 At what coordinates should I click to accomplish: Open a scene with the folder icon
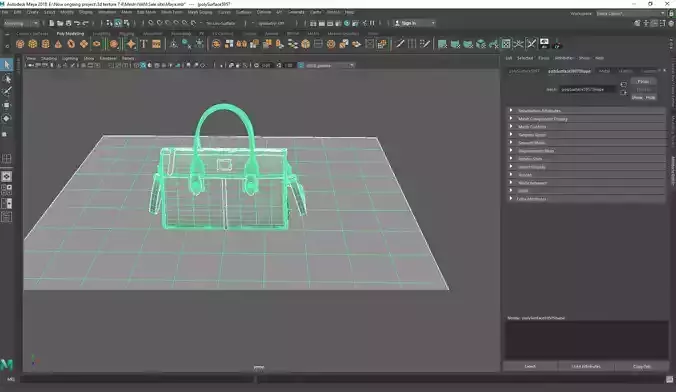tap(60, 23)
